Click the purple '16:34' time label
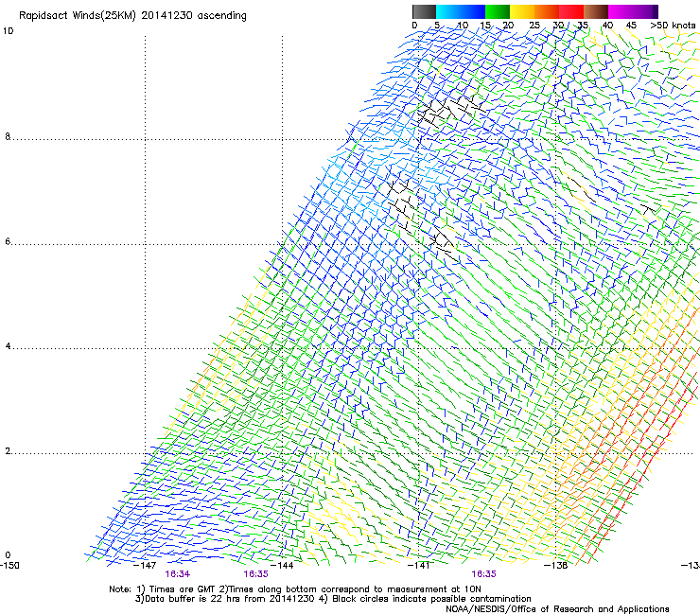This screenshot has width=700, height=615. point(177,574)
